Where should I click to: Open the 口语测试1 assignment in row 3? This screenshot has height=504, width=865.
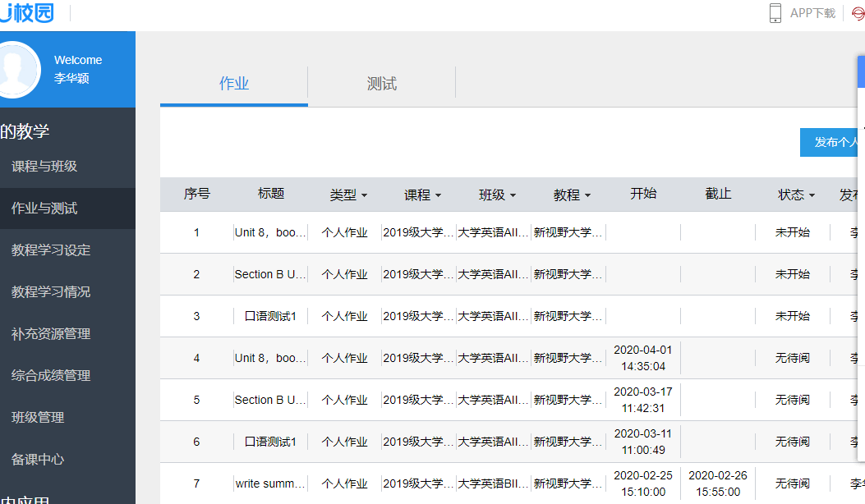[x=270, y=316]
